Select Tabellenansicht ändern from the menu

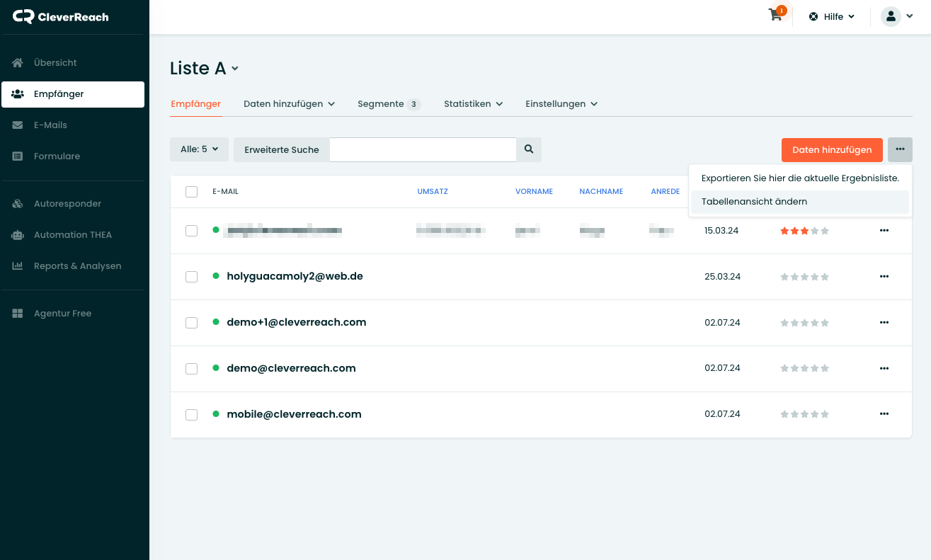click(x=754, y=202)
